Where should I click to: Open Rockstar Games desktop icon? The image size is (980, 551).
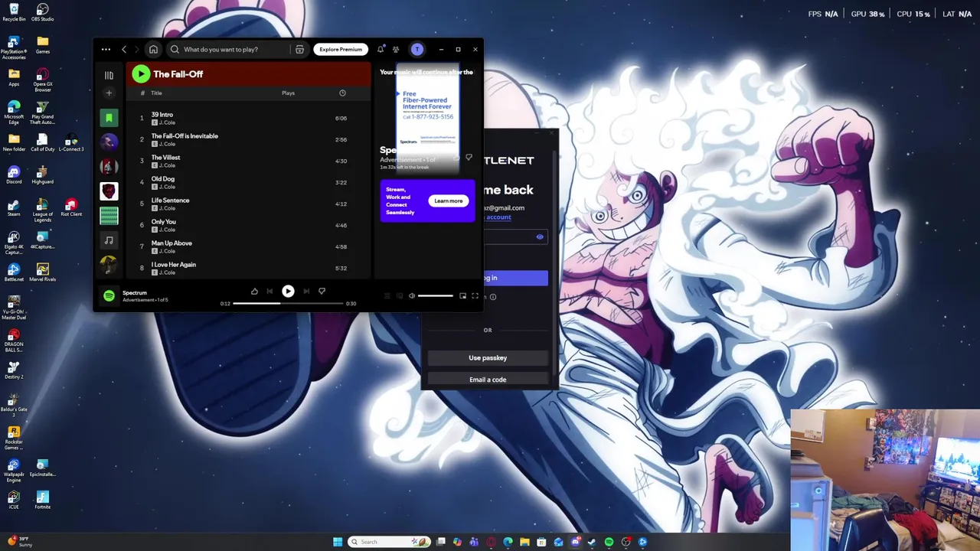coord(14,438)
